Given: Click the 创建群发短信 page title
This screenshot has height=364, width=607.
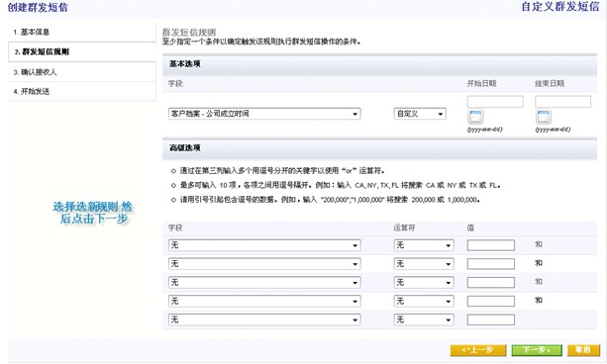Looking at the screenshot, I should [x=38, y=7].
